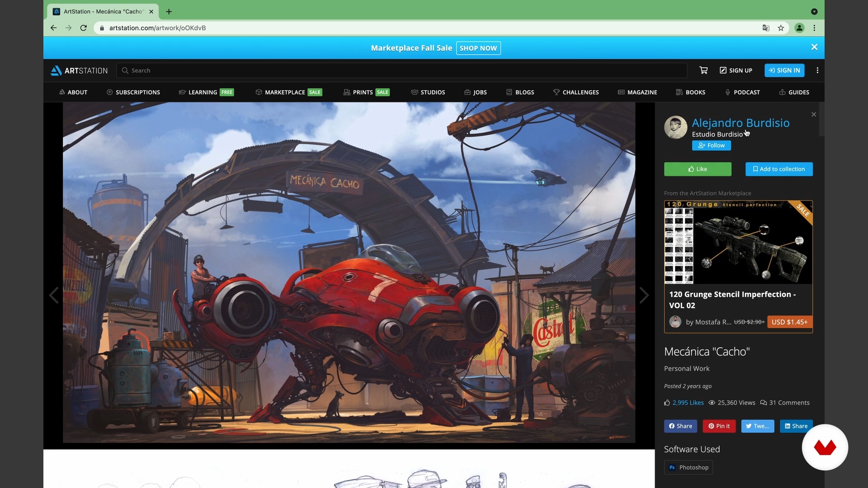Open PODCAST in the nav bar
This screenshot has height=488, width=868.
click(742, 92)
